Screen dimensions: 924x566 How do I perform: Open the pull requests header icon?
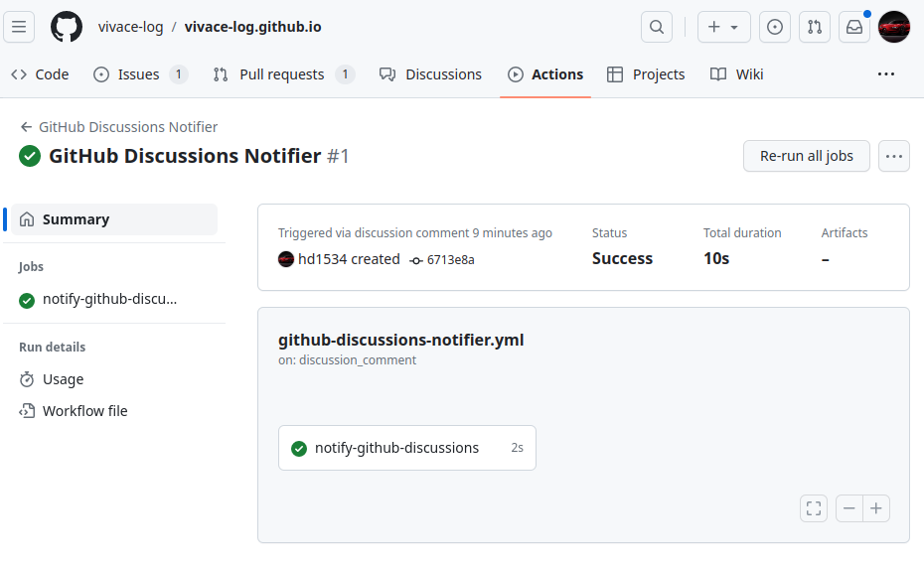click(815, 27)
